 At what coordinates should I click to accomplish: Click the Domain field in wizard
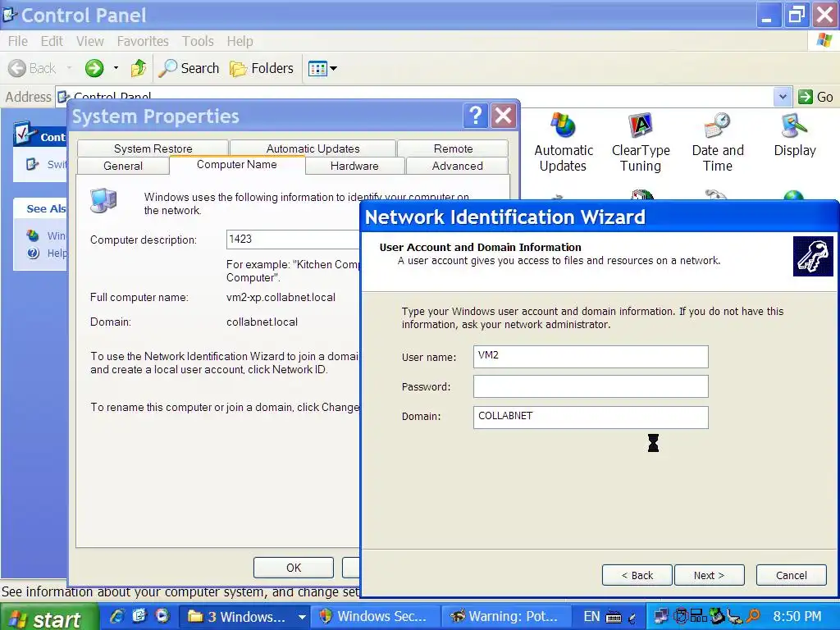click(591, 417)
